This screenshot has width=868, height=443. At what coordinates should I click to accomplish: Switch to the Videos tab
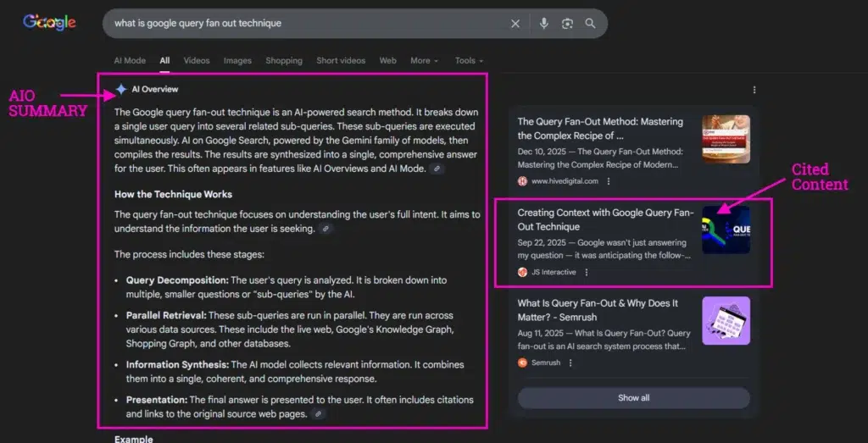[x=197, y=61]
